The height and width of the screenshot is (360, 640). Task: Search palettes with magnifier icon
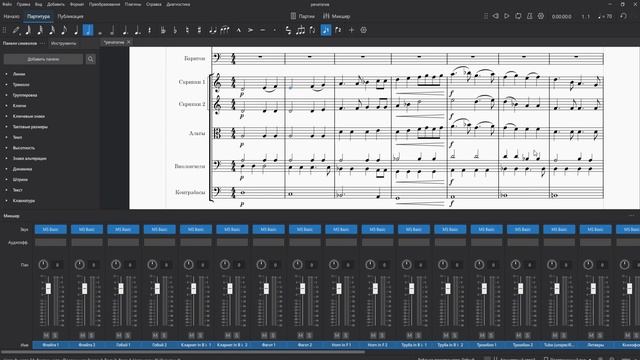point(90,59)
